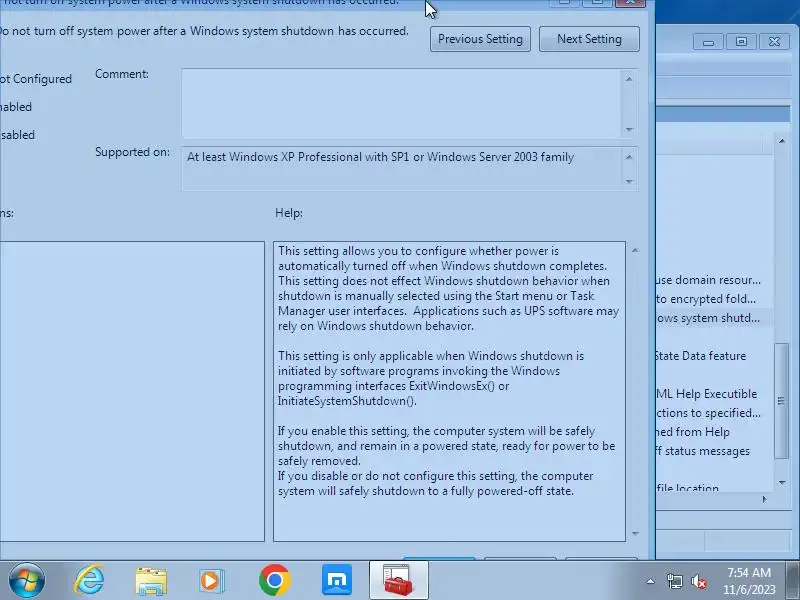Image resolution: width=800 pixels, height=600 pixels.
Task: Select the Not Configured option
Action: coord(36,79)
